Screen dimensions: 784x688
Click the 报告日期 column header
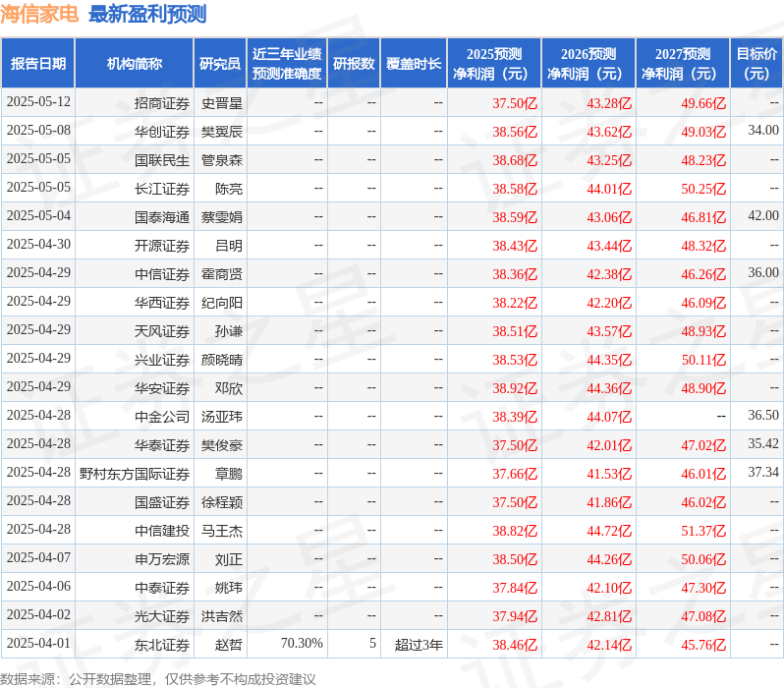[38, 64]
